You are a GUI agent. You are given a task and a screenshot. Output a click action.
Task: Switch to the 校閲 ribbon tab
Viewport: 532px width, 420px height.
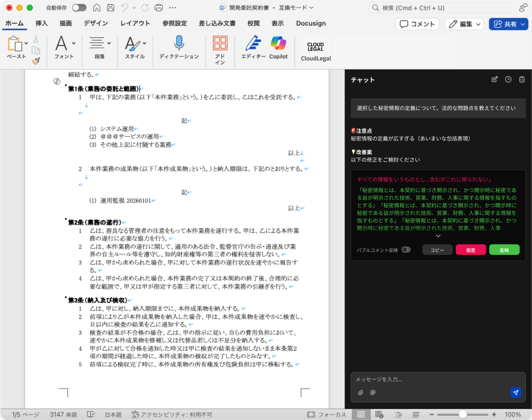pyautogui.click(x=253, y=24)
